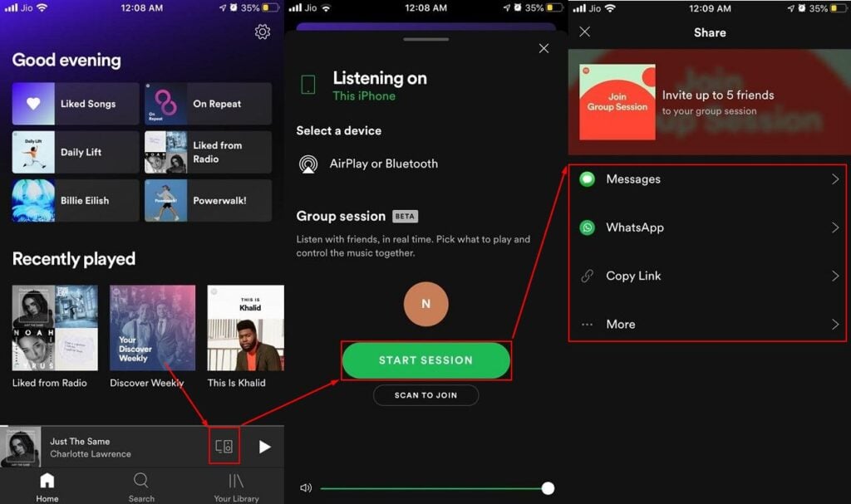Expand the WhatsApp share chevron
This screenshot has height=504, width=851.
(835, 228)
